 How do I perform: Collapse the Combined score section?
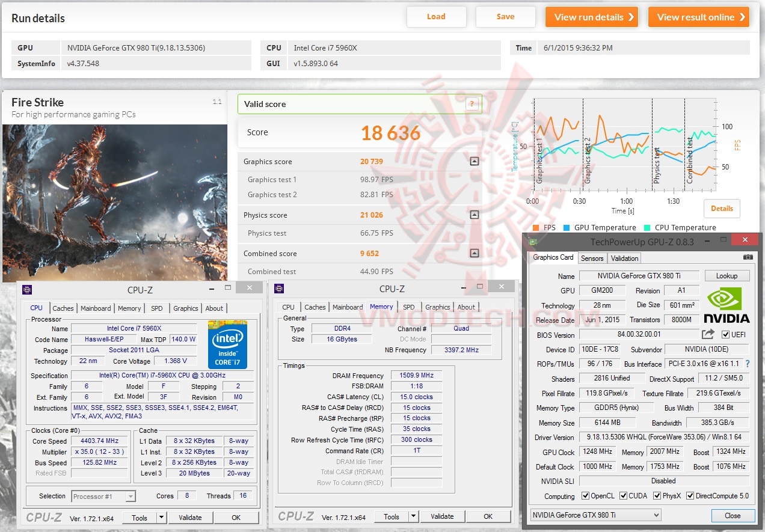pyautogui.click(x=474, y=253)
